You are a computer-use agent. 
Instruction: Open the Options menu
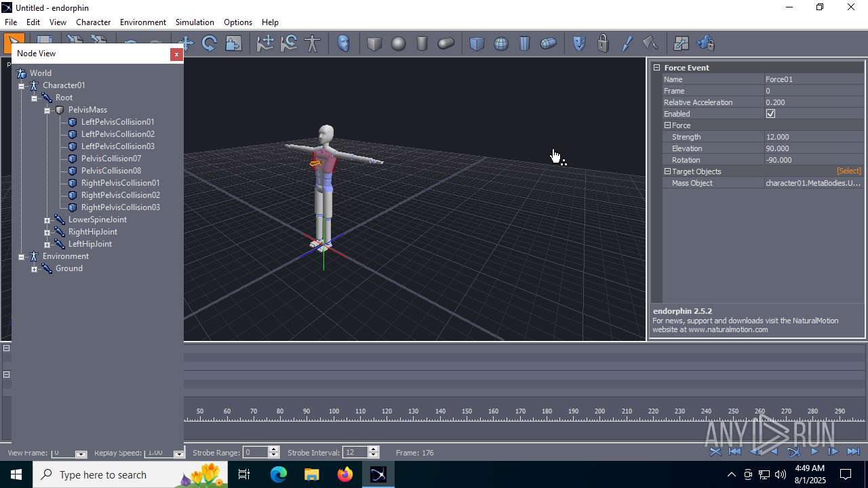238,22
